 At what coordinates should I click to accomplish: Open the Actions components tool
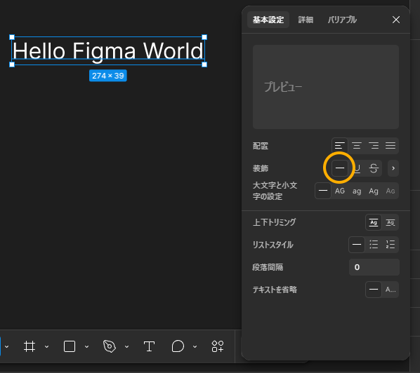coord(217,346)
